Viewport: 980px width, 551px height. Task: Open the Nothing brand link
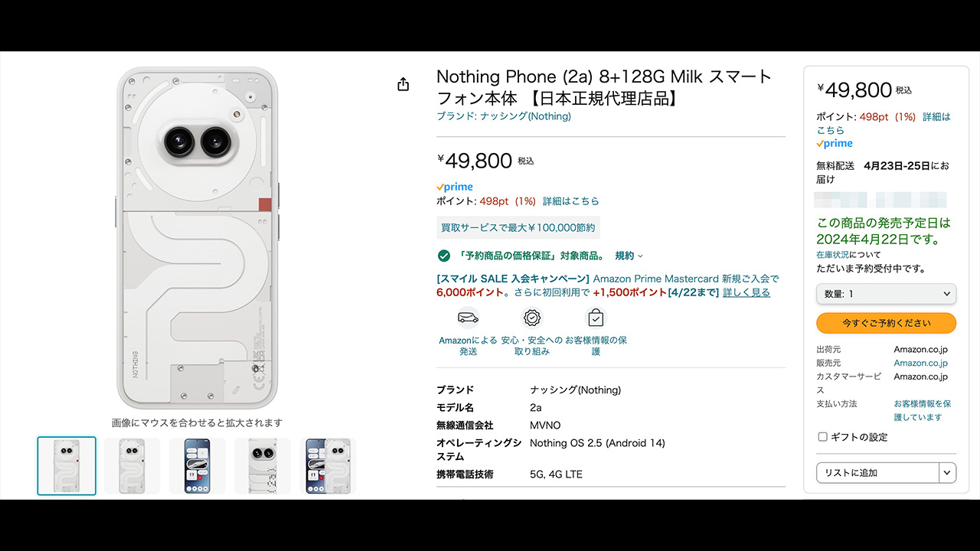[504, 116]
